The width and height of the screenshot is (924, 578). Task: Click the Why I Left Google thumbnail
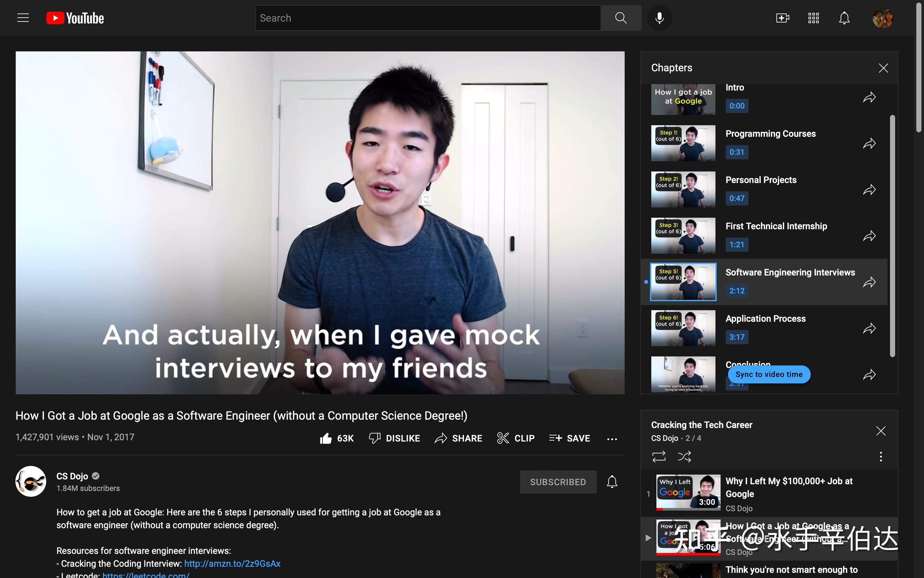(x=688, y=493)
